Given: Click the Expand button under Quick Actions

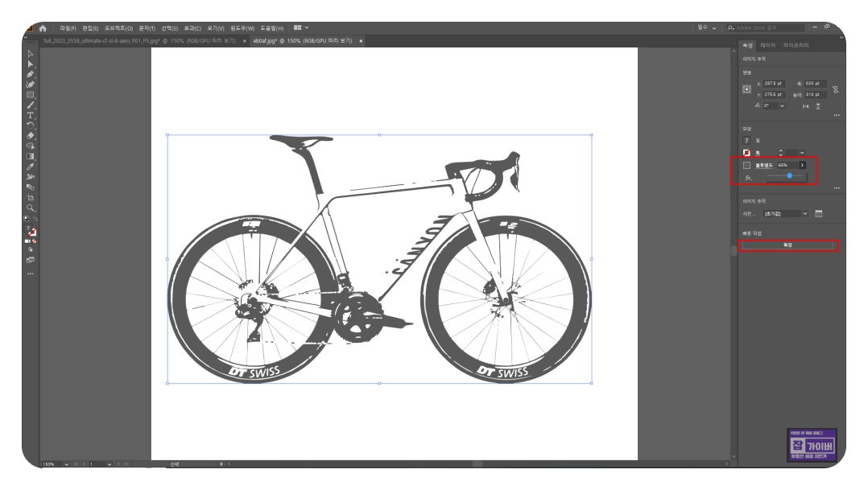Looking at the screenshot, I should pos(788,245).
